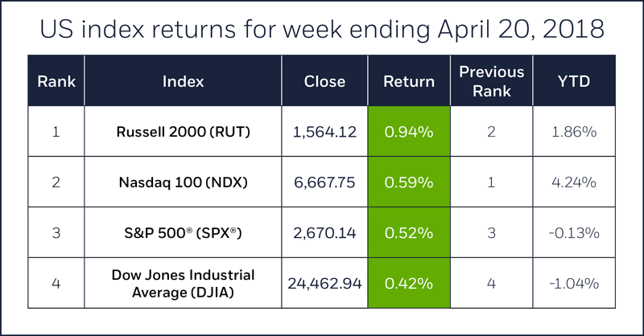Select the Close column header
644x336 pixels.
pyautogui.click(x=324, y=81)
